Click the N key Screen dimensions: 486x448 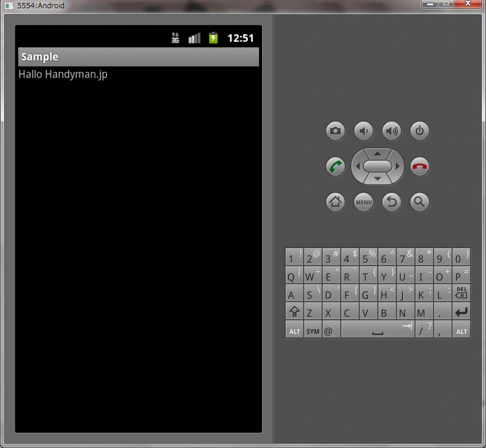point(405,311)
